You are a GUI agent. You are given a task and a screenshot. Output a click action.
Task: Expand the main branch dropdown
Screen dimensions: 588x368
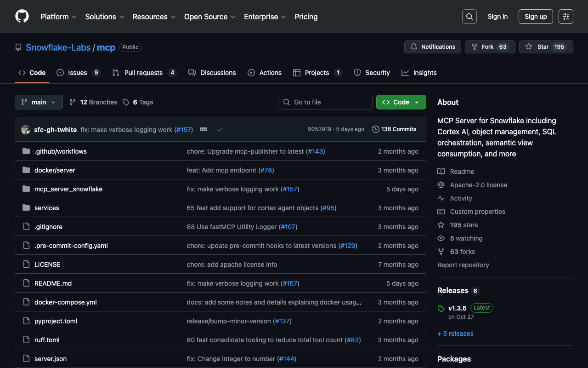click(39, 102)
